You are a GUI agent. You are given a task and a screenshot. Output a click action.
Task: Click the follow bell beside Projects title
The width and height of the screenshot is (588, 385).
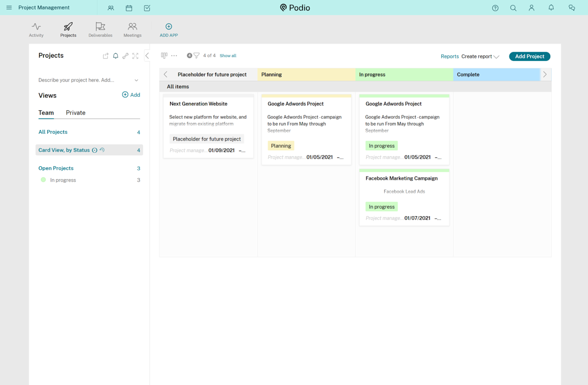[115, 56]
